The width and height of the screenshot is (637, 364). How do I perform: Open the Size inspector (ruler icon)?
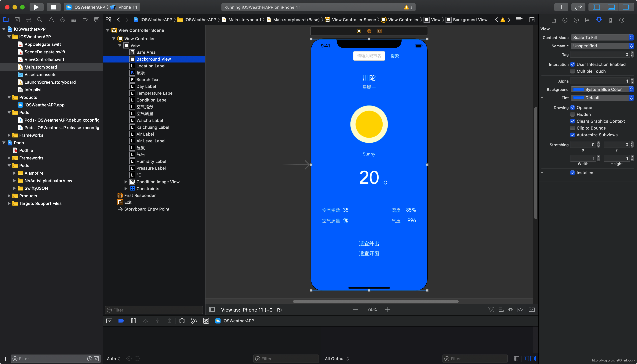610,20
